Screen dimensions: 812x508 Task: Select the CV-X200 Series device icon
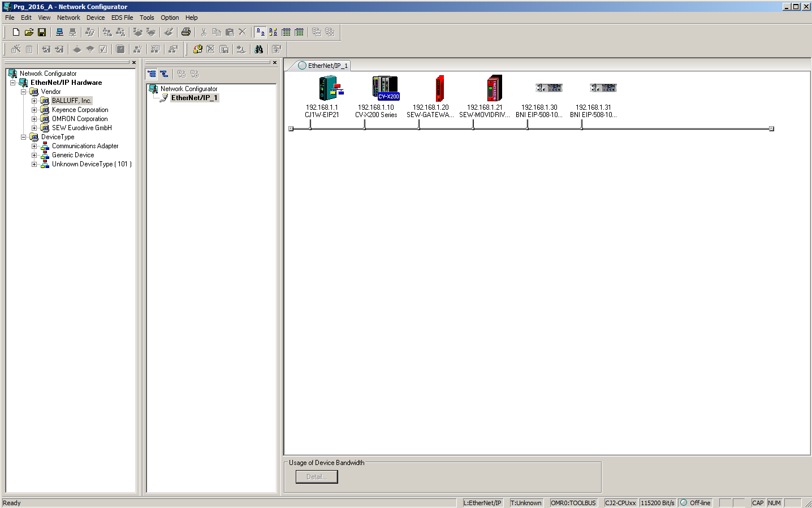[x=385, y=88]
